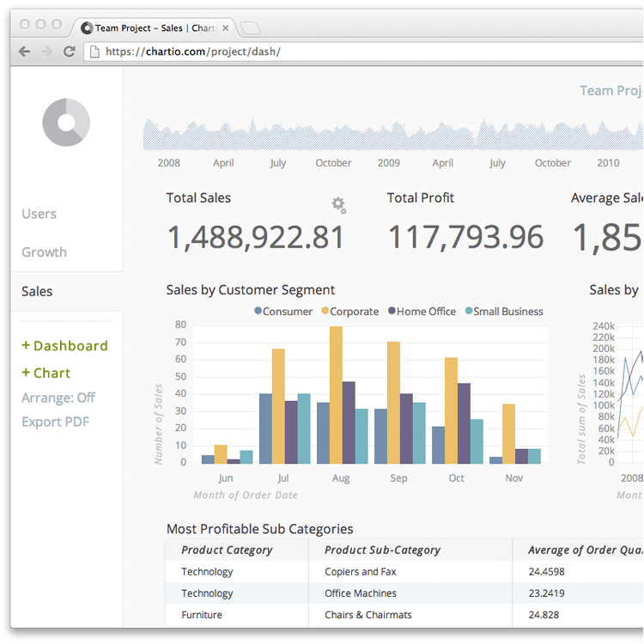Open Total Sales settings gear icon
The width and height of the screenshot is (644, 644).
coord(339,205)
